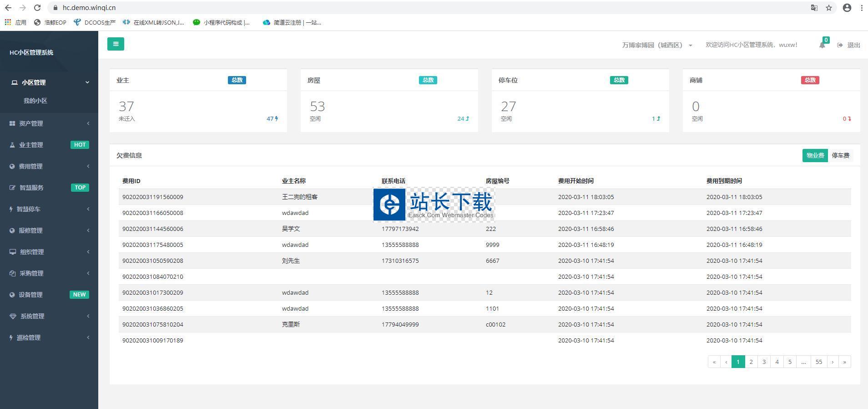868x409 pixels.
Task: Open the 万博家博园 community dropdown
Action: [x=657, y=45]
